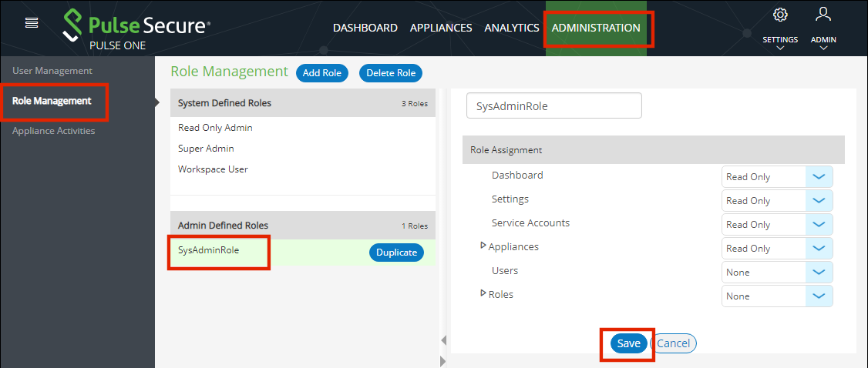The height and width of the screenshot is (368, 868).
Task: Click the Role Assignment section header
Action: [653, 150]
